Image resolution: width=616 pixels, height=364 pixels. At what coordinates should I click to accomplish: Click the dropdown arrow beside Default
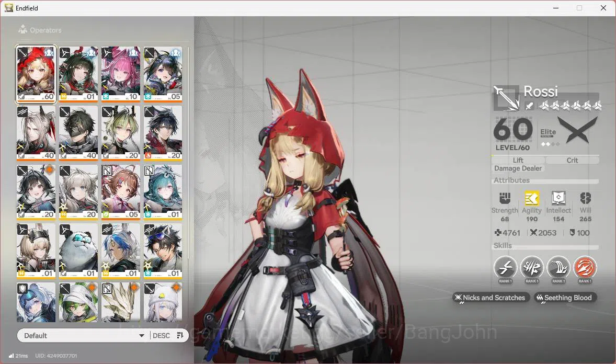point(141,336)
